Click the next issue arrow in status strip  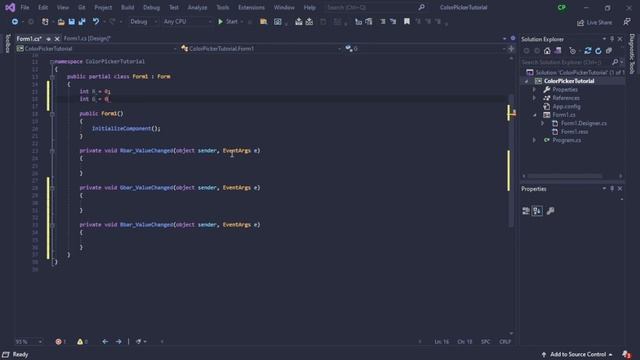pos(118,342)
